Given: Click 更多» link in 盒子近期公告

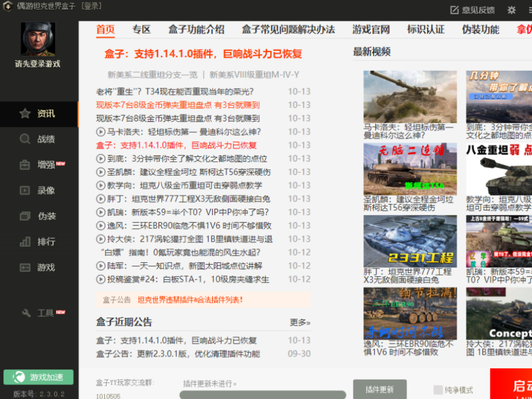Looking at the screenshot, I should (x=300, y=322).
